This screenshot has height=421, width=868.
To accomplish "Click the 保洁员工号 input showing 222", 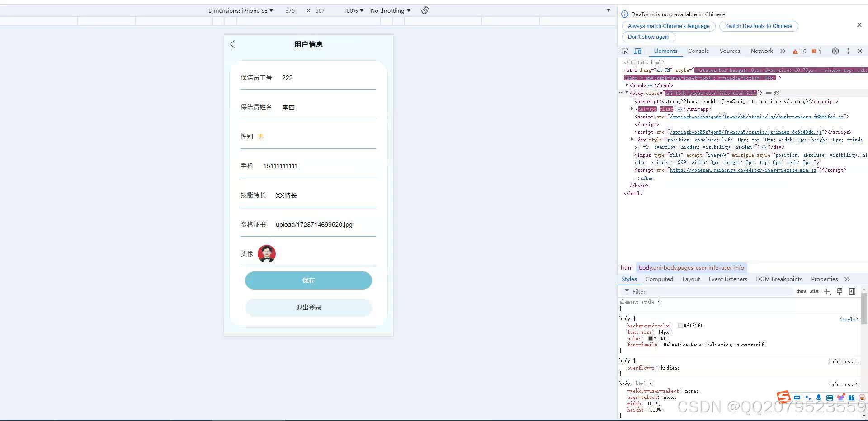I will (329, 78).
